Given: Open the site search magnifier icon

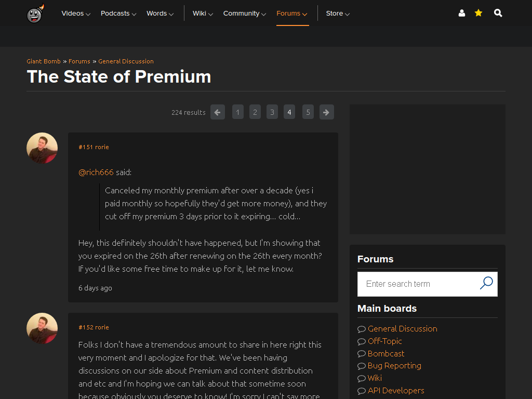Looking at the screenshot, I should coord(498,13).
